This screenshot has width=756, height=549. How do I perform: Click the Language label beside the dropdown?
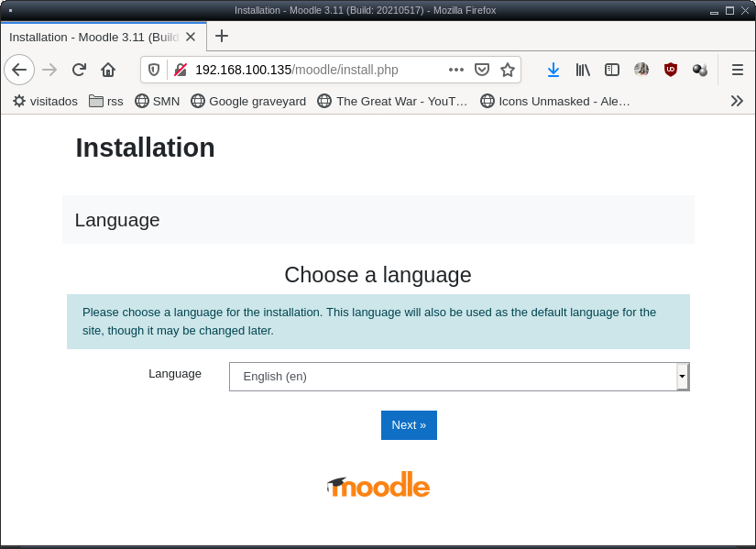coord(175,374)
